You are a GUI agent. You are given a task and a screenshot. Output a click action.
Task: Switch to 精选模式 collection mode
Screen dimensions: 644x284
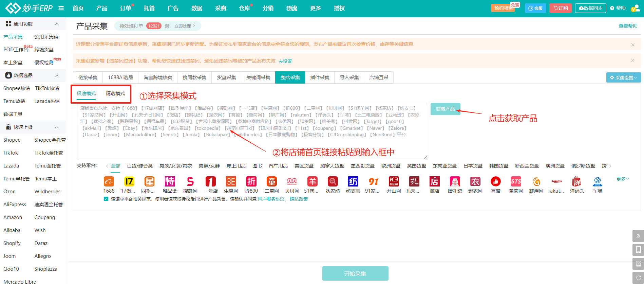tap(115, 93)
